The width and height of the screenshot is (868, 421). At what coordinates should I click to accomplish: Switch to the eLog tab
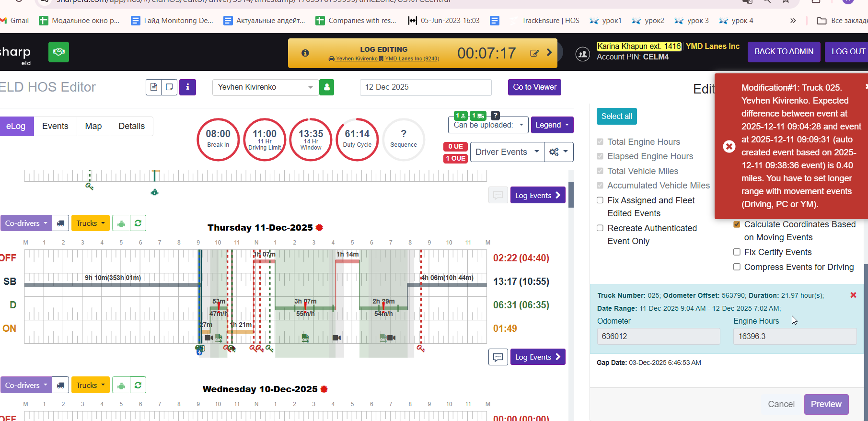click(16, 126)
